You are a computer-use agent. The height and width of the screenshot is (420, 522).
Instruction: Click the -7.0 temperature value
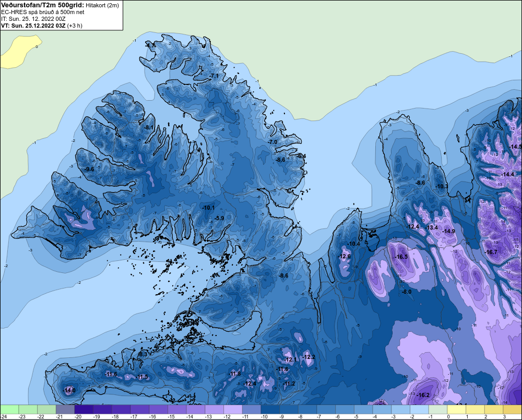click(272, 142)
